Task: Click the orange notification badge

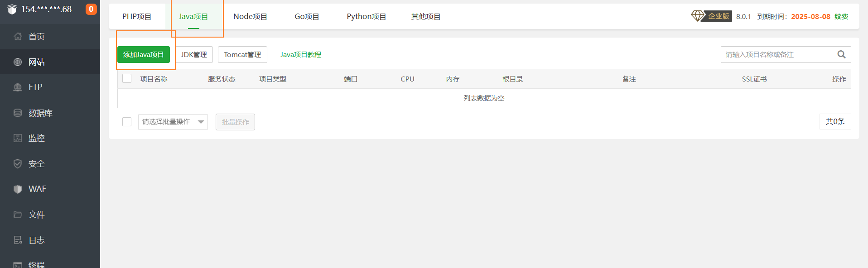Action: (x=91, y=9)
